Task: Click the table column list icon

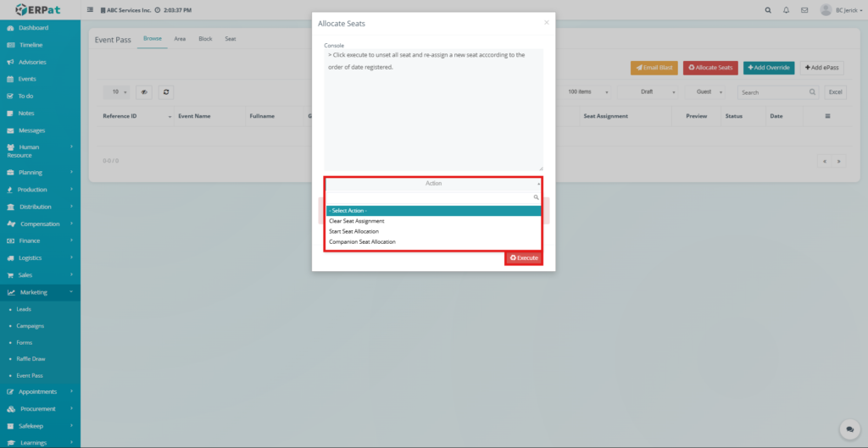Action: [x=827, y=116]
